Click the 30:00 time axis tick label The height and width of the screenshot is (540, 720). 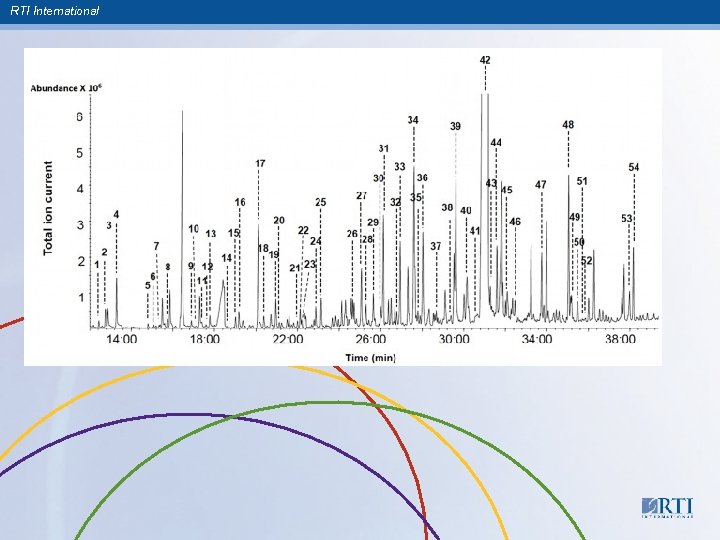pos(453,339)
